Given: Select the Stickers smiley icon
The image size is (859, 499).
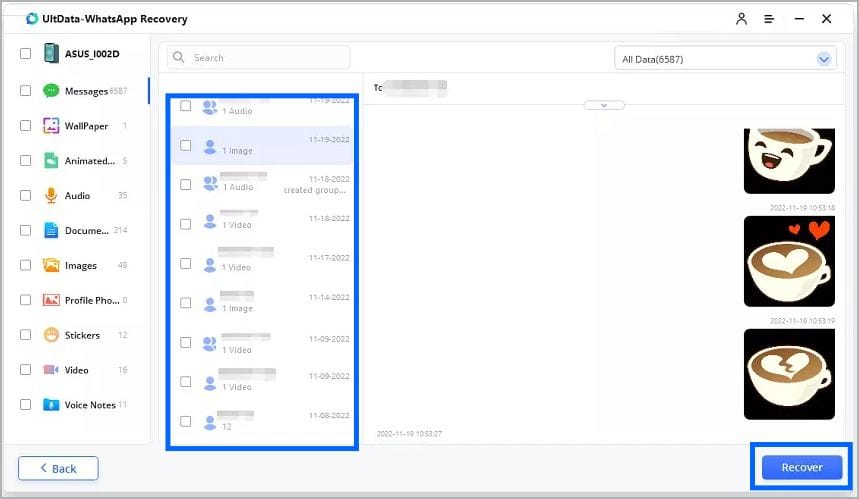Looking at the screenshot, I should pos(51,335).
